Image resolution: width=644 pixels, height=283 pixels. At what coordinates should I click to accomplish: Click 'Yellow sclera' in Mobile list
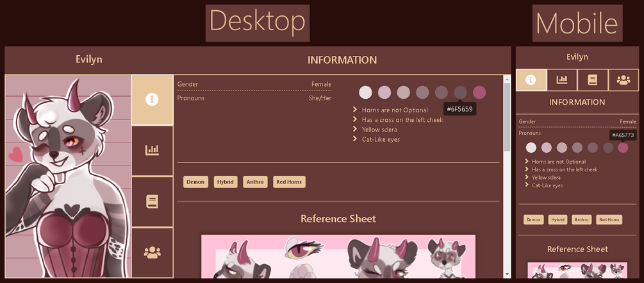[546, 177]
